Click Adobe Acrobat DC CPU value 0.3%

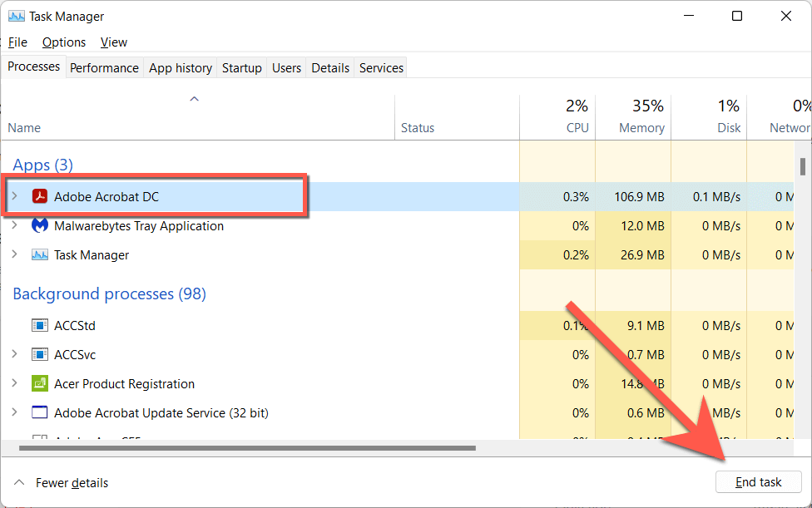576,196
